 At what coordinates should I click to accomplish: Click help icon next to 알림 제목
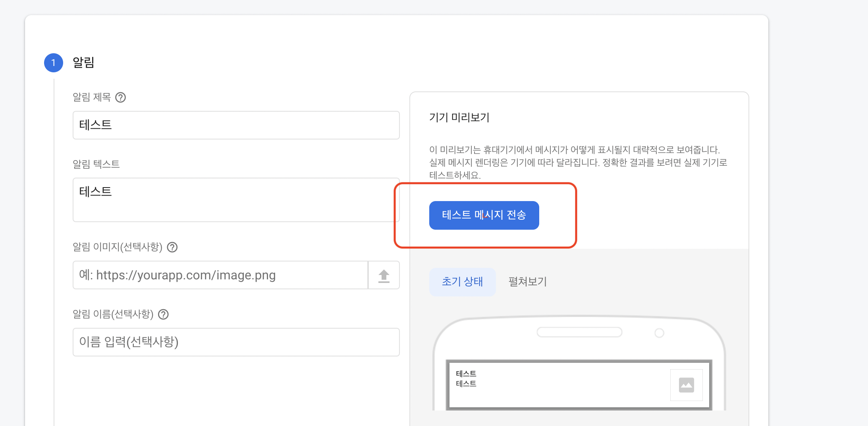[x=120, y=97]
